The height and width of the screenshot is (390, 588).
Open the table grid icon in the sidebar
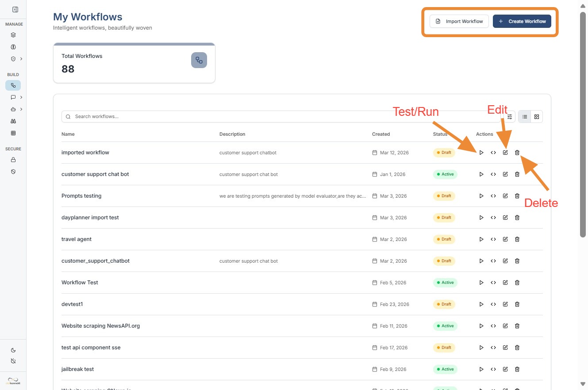tap(13, 133)
